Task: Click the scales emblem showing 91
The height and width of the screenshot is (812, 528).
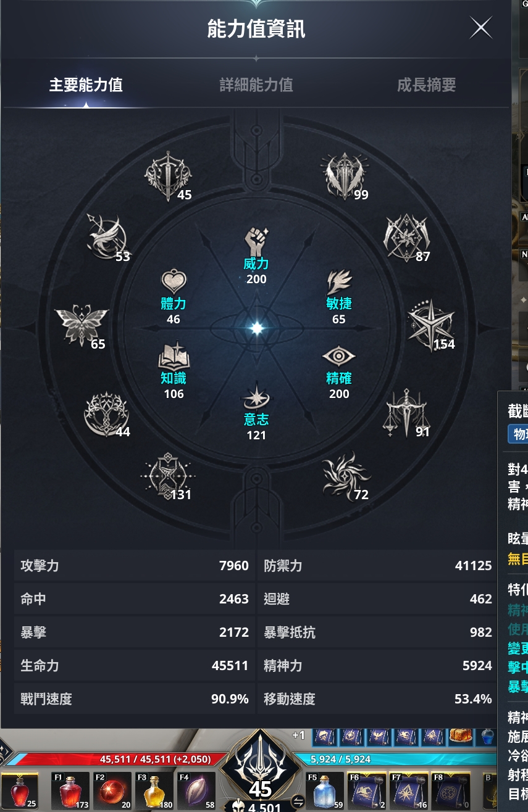Action: (406, 413)
